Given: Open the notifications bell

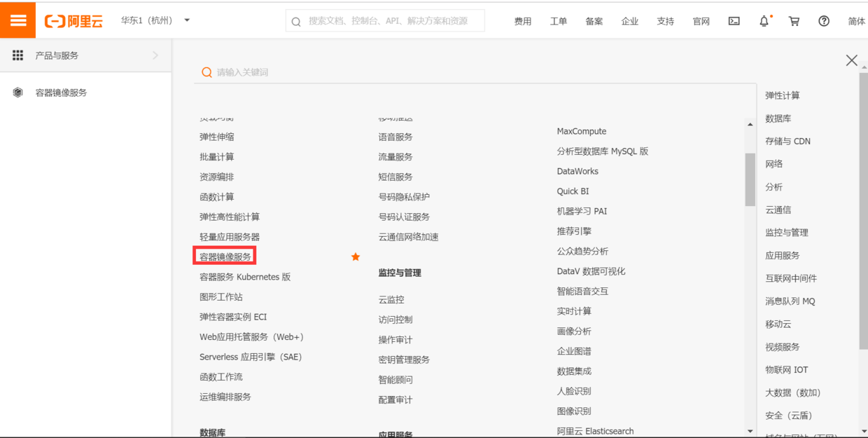Looking at the screenshot, I should [x=764, y=21].
